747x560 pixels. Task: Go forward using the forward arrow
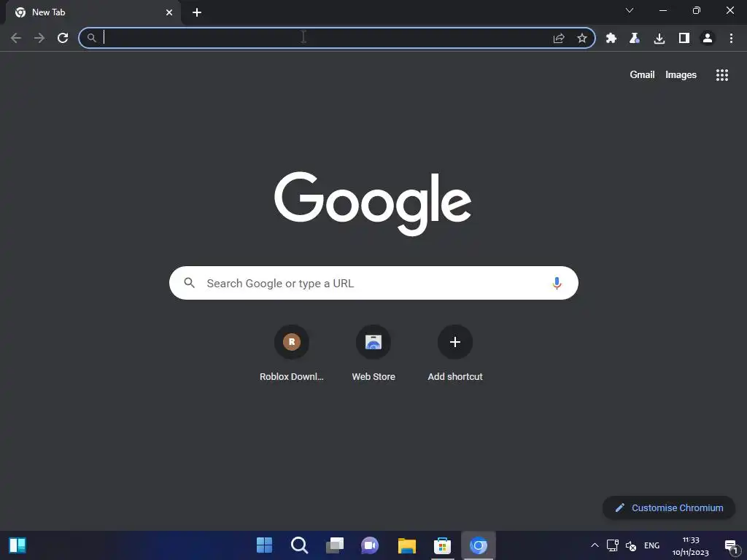pyautogui.click(x=39, y=38)
